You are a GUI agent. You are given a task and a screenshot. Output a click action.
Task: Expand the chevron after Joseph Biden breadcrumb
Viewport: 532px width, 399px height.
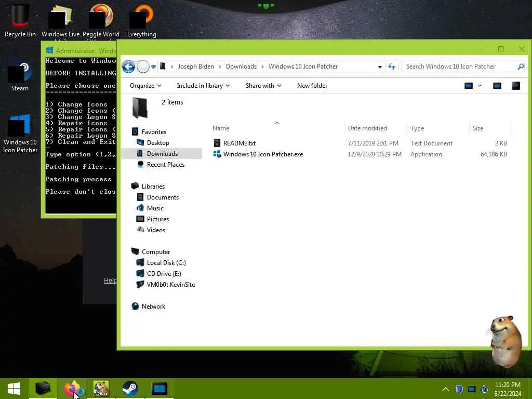click(x=220, y=66)
